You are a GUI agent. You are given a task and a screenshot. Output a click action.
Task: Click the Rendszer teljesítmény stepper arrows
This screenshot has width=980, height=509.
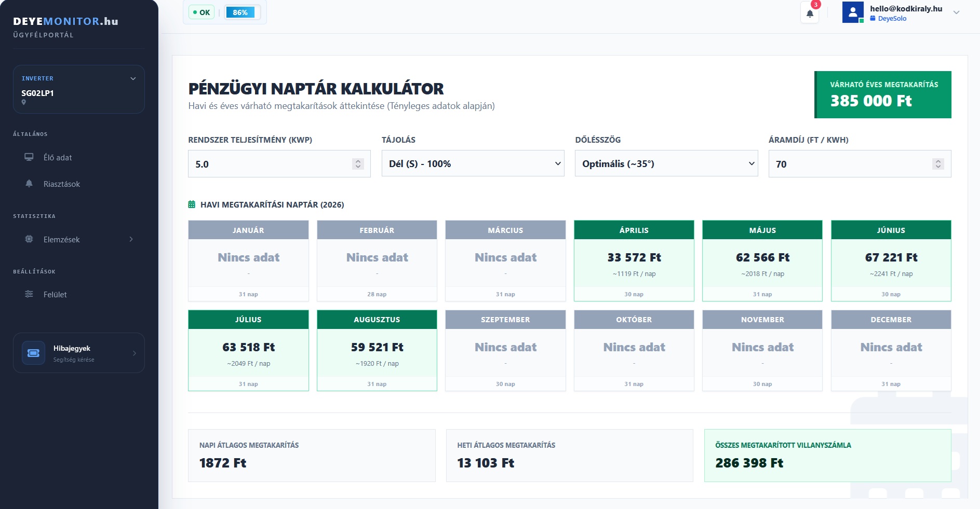pyautogui.click(x=358, y=164)
